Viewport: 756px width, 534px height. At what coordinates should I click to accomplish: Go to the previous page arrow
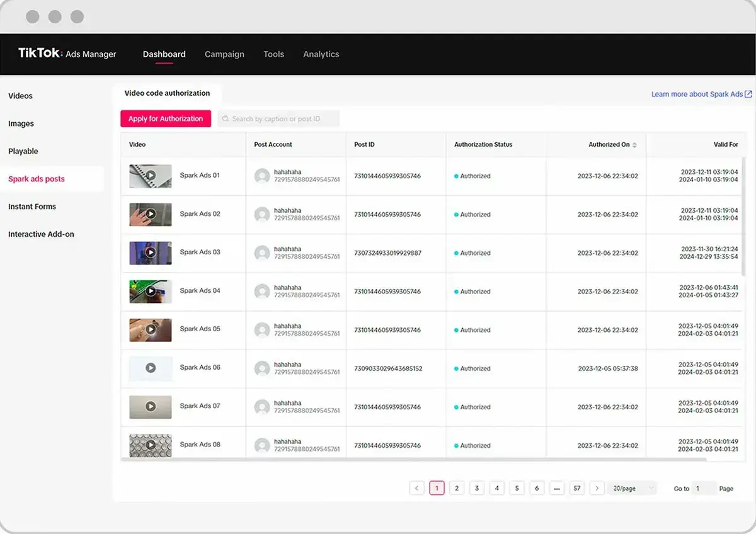point(416,488)
